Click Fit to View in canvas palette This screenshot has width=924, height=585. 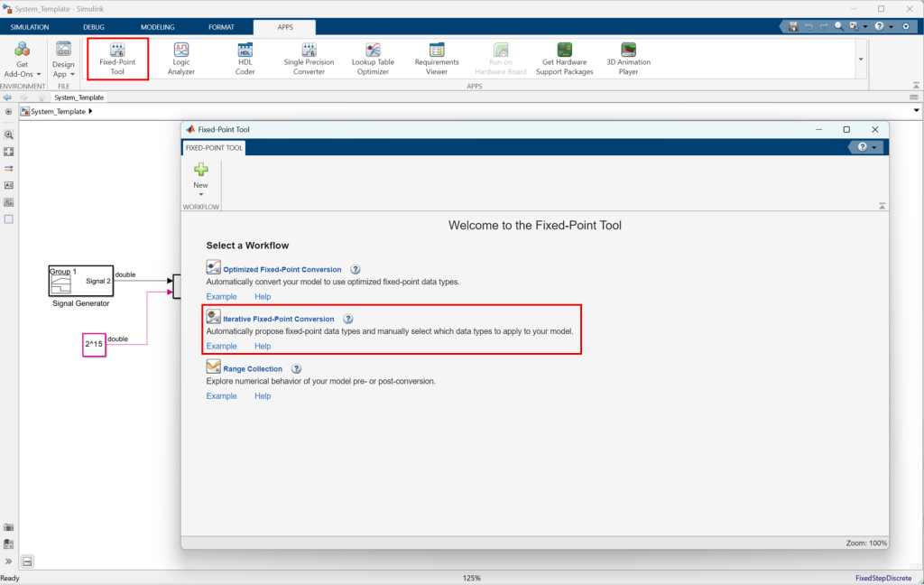(x=8, y=152)
